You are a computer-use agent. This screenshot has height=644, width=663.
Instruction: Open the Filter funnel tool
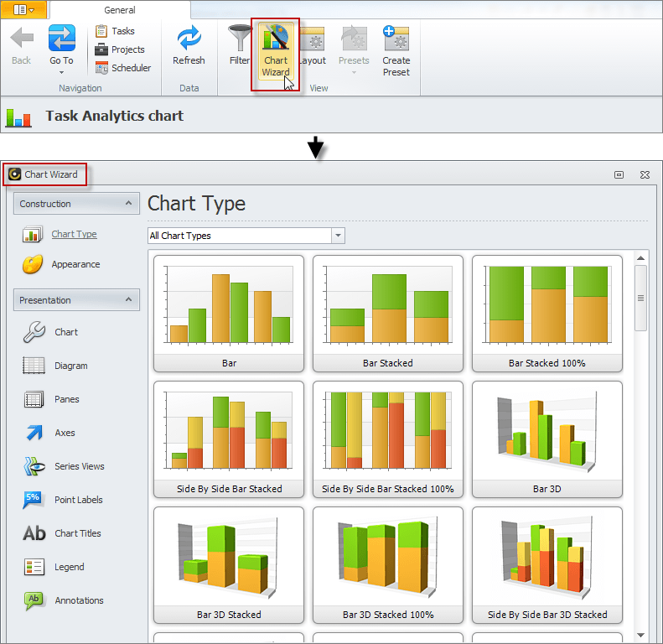240,40
